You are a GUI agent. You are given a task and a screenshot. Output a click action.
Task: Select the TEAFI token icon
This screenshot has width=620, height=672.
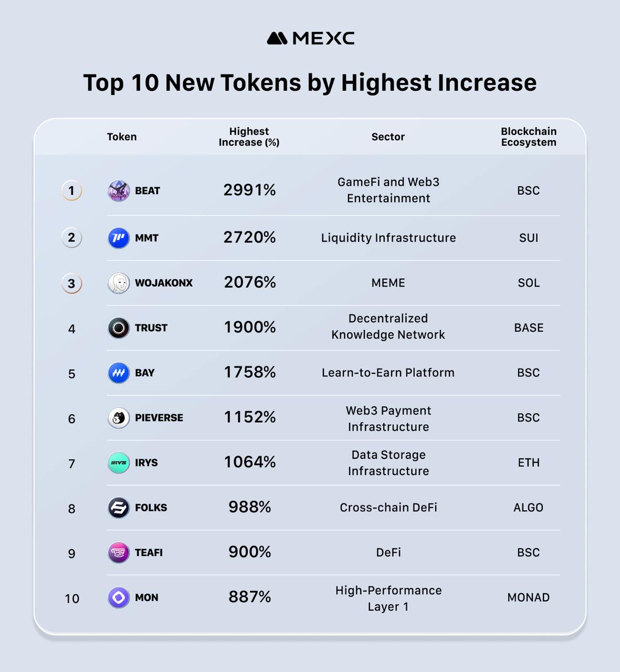[x=119, y=553]
